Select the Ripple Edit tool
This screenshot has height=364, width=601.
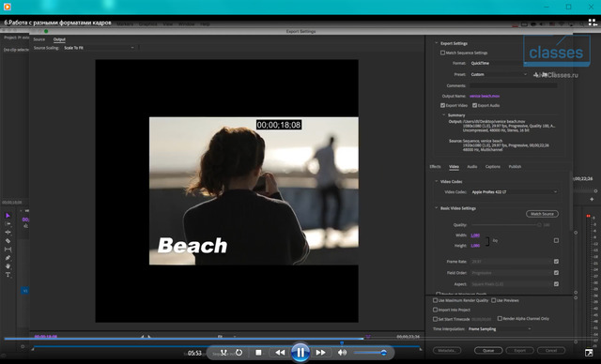[8, 232]
